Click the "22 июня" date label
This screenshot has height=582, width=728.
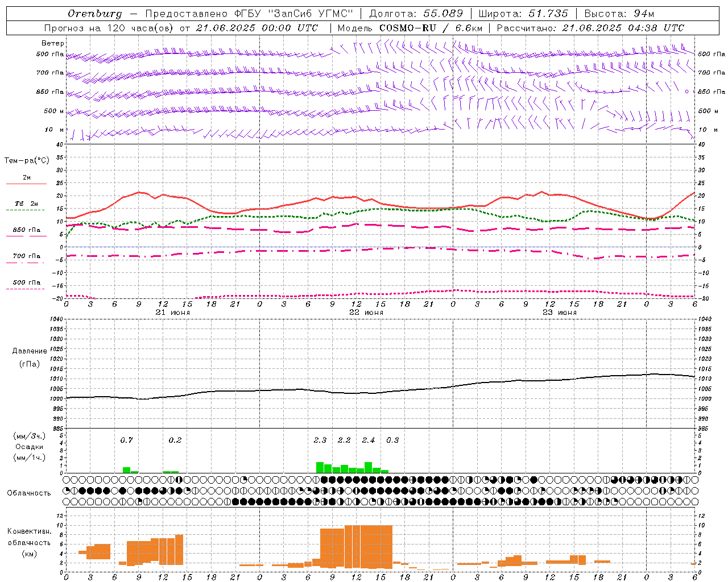[366, 313]
